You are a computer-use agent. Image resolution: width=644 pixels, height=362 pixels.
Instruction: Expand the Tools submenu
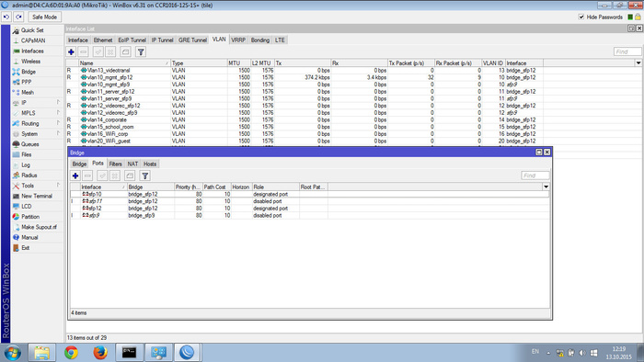pos(37,186)
